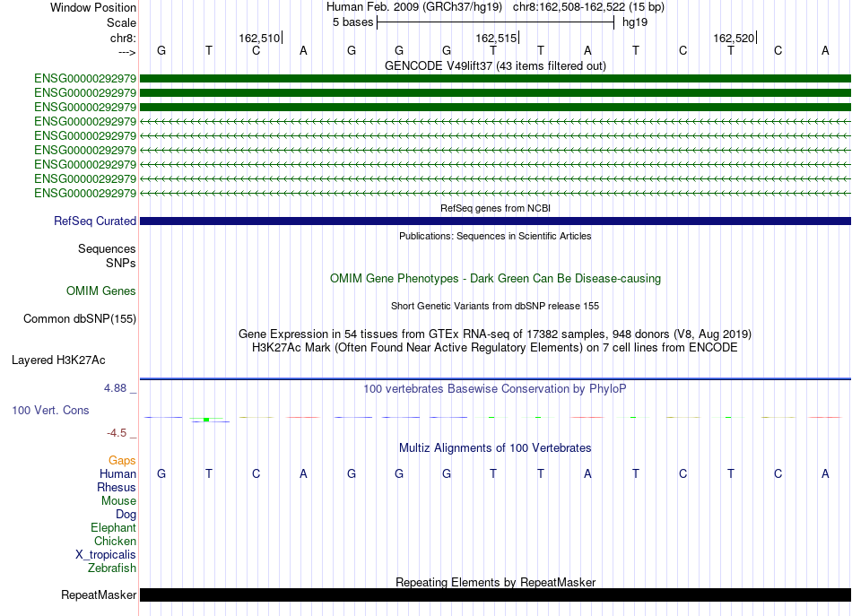The image size is (852, 616).
Task: Click the SNPs track label
Action: pyautogui.click(x=121, y=263)
